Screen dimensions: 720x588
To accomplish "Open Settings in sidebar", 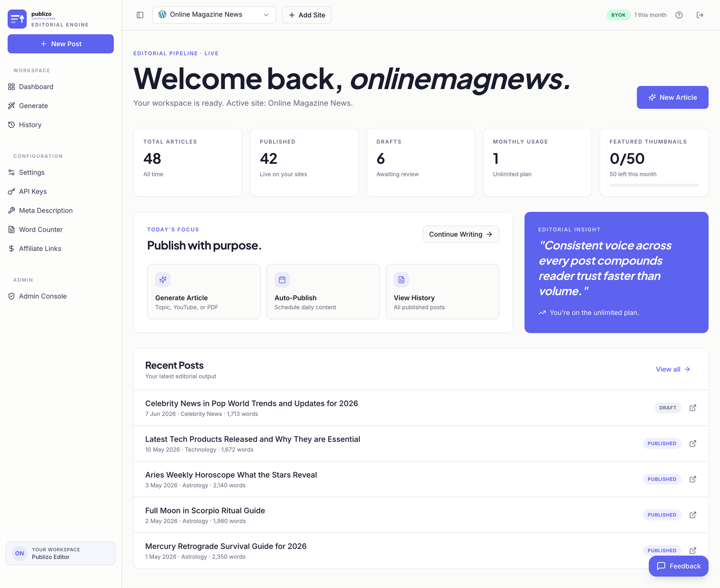I will coord(61,172).
